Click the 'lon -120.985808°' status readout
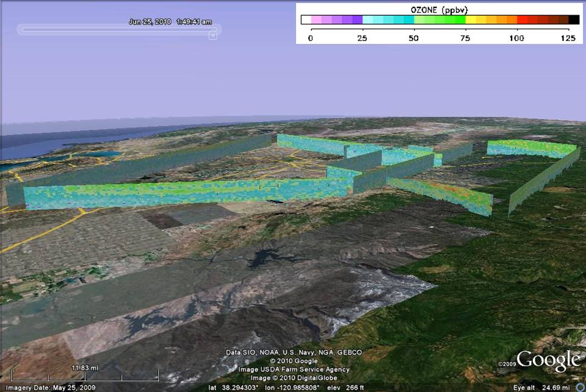The width and height of the screenshot is (586, 392). (292, 388)
